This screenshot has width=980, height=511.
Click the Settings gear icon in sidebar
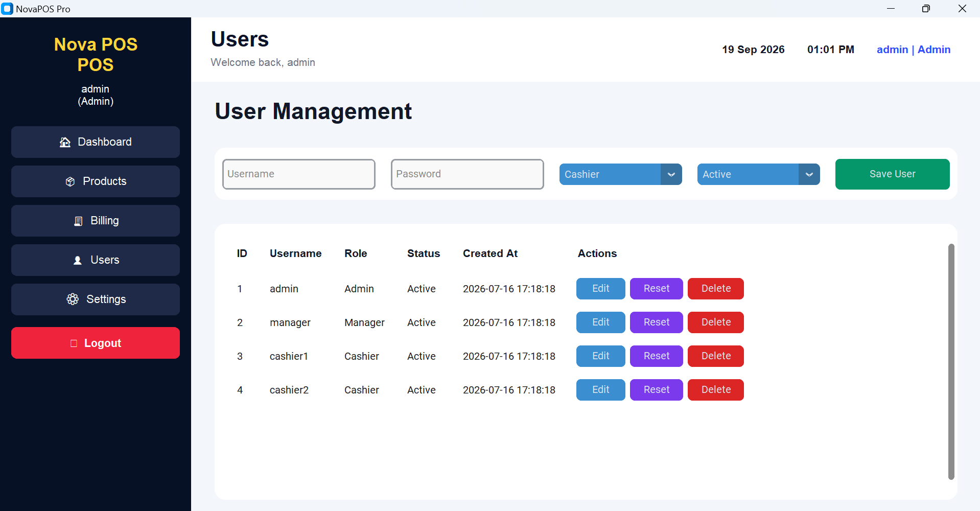[73, 299]
